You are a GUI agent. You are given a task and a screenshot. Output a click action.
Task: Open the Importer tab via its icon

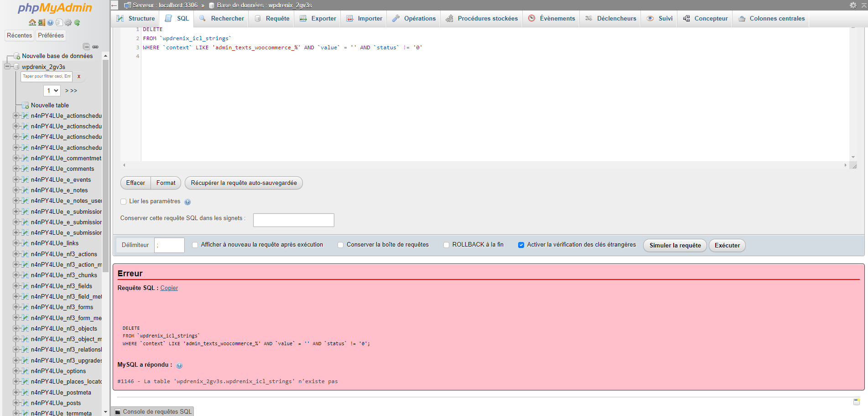pyautogui.click(x=350, y=19)
